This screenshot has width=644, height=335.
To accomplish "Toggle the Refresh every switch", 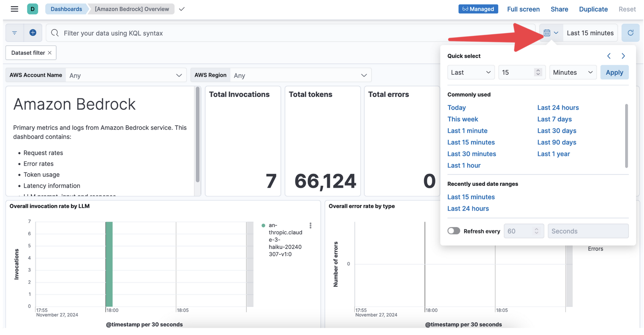I will pos(454,231).
